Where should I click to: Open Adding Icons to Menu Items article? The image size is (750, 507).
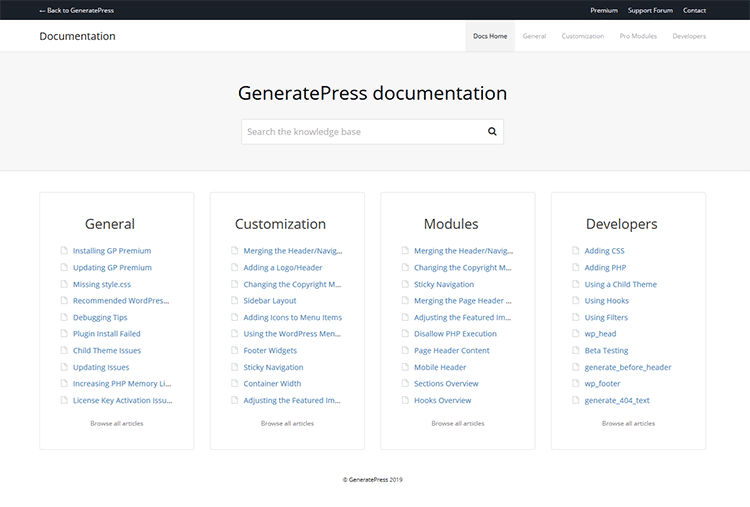click(x=293, y=317)
